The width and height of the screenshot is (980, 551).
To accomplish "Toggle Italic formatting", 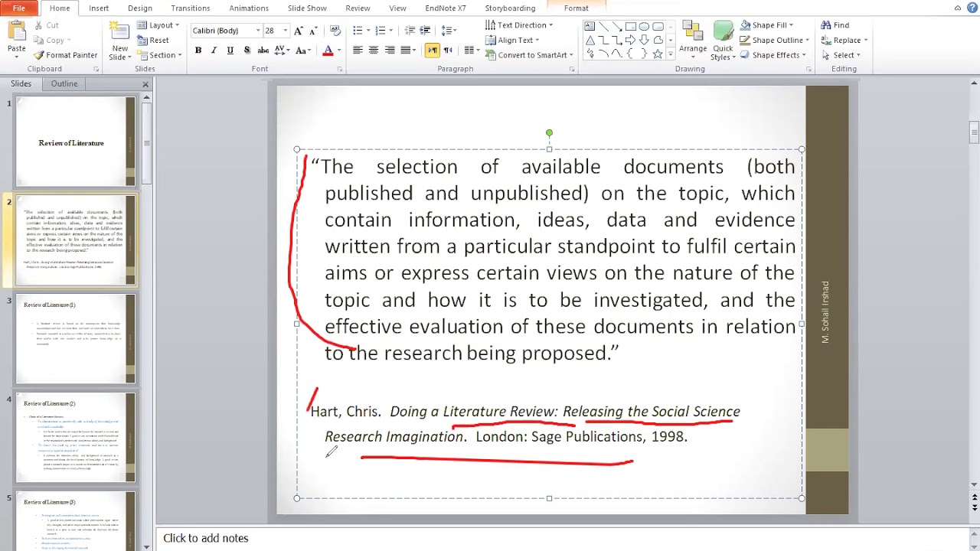I will pos(214,51).
